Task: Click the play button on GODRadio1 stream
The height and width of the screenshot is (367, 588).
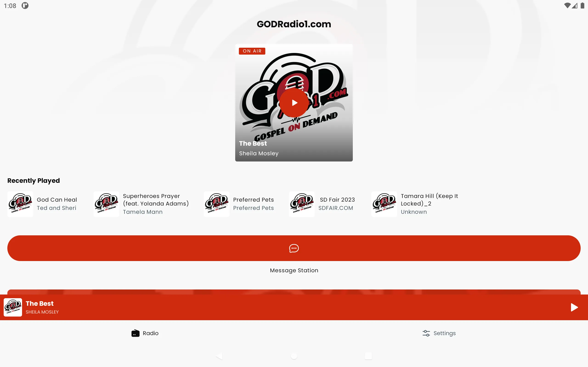Action: point(294,103)
